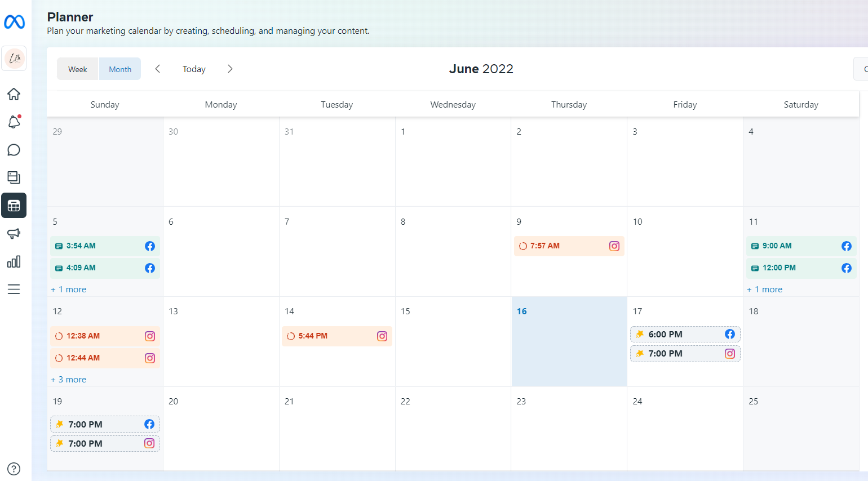868x481 pixels.
Task: Click Facebook icon on 4:09 AM post
Action: click(150, 268)
